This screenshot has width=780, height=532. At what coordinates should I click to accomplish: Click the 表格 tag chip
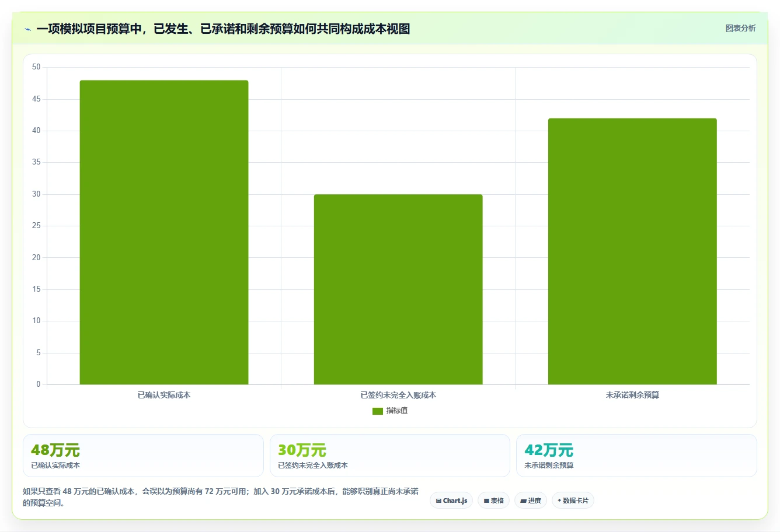click(493, 501)
